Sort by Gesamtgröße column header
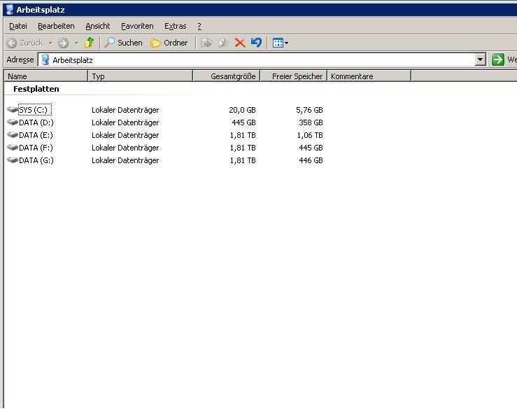517x420 pixels. [227, 76]
